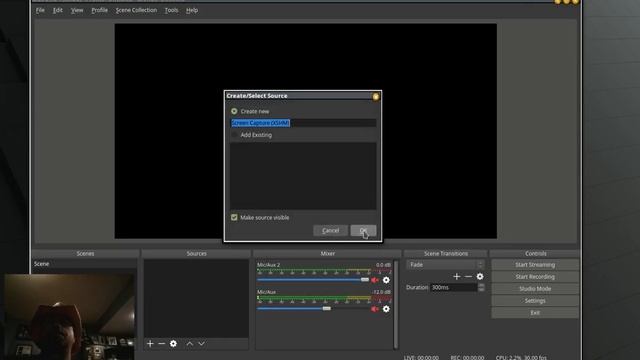This screenshot has height=360, width=640.
Task: Select the Create new radio option
Action: 234,111
